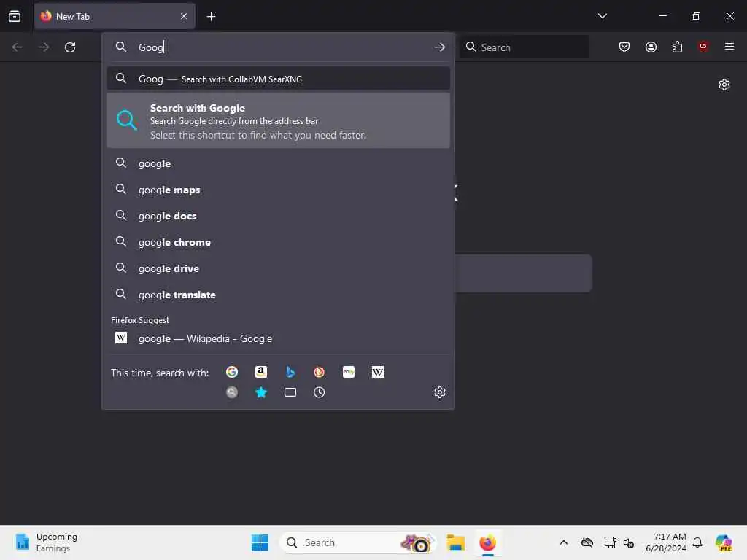Go forward one page
The height and width of the screenshot is (560, 747).
(44, 47)
